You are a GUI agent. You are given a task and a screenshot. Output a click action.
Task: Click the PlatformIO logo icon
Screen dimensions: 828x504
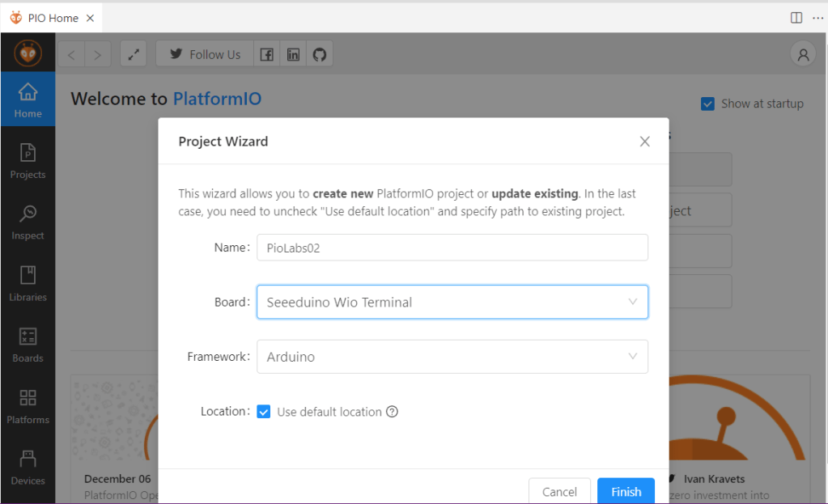28,53
